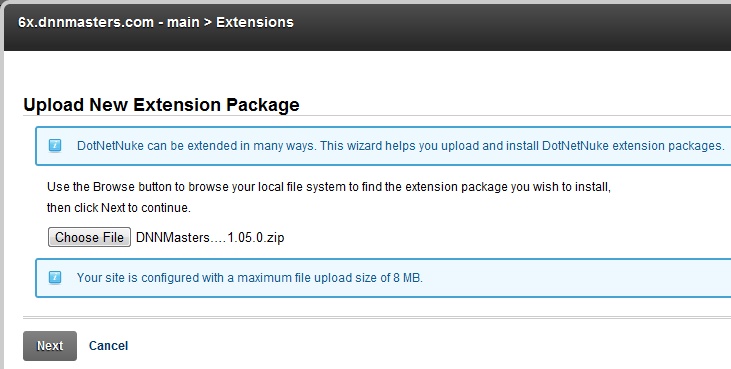This screenshot has width=731, height=369.
Task: Click the horizontal divider above the Next button
Action: 377,318
